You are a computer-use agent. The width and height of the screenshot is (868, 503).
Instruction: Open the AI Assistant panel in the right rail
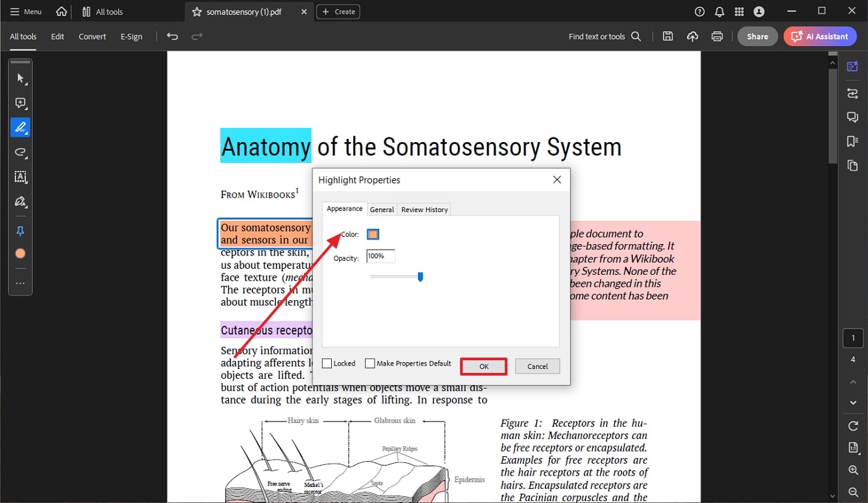coord(853,66)
